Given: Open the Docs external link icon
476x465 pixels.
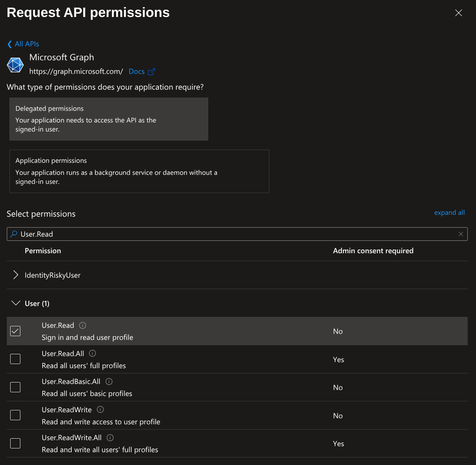Looking at the screenshot, I should tap(151, 72).
